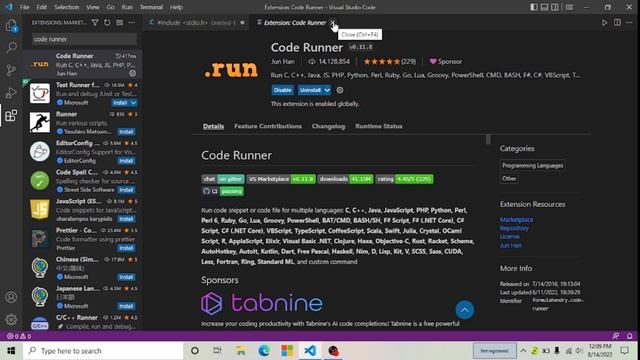Open the Terminal menu
The image size is (640, 360).
pyautogui.click(x=151, y=7)
